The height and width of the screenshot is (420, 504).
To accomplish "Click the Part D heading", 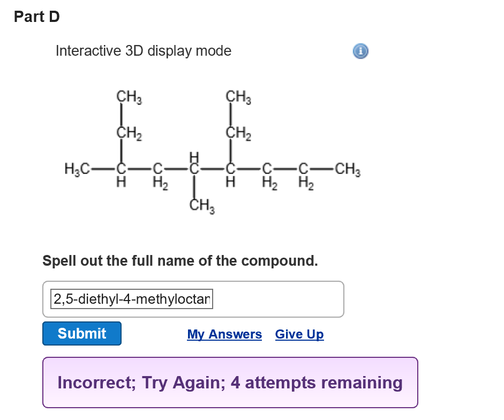I will (x=36, y=17).
